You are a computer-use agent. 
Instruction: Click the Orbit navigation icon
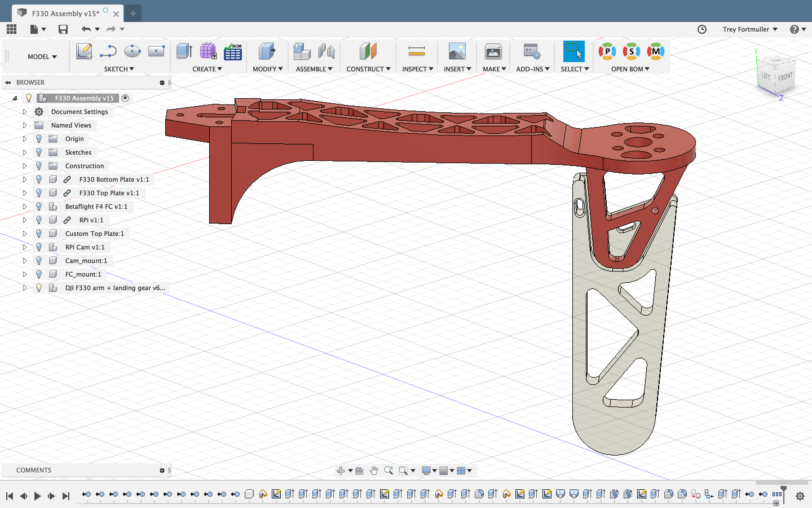pos(341,470)
